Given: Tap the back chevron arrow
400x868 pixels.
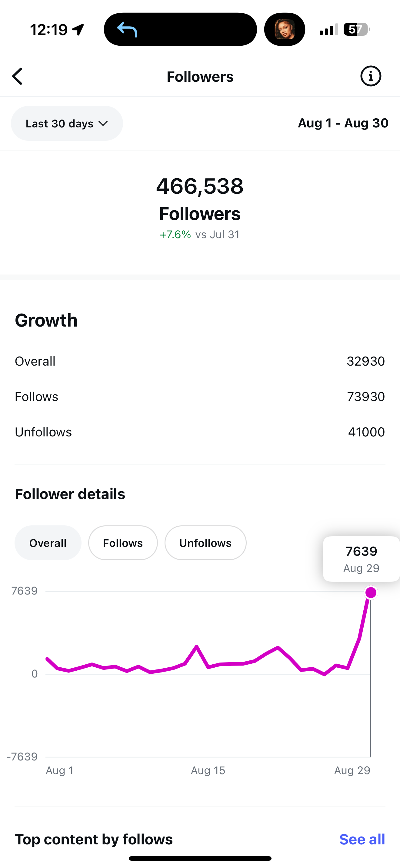Looking at the screenshot, I should coord(18,77).
